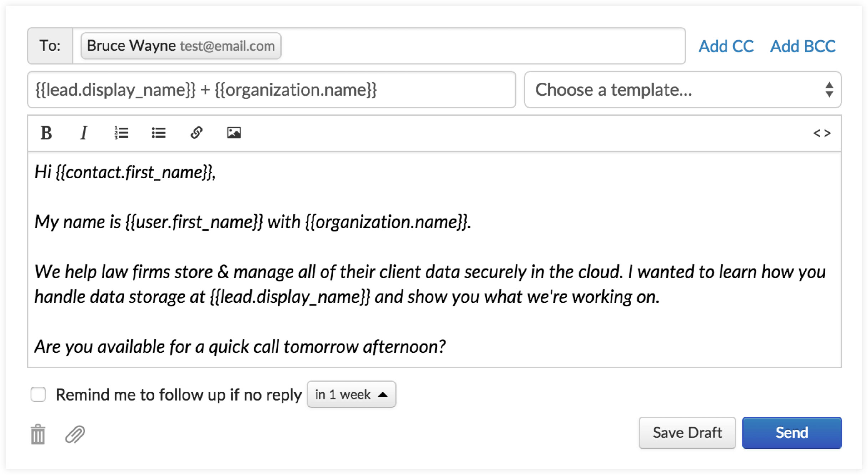Save the email as a draft
Screen dimensions: 868x475
pos(687,433)
